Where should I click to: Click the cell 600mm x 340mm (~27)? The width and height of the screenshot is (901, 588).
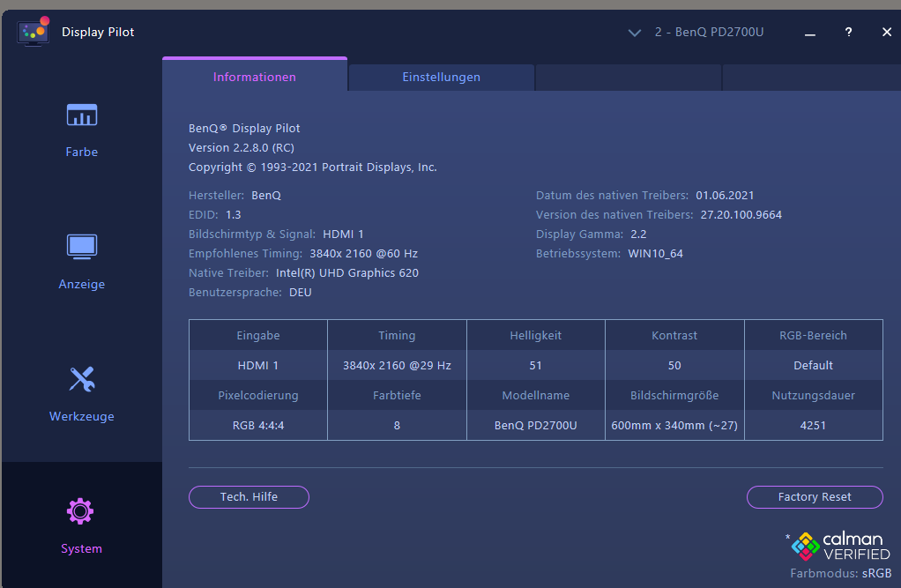pyautogui.click(x=674, y=426)
